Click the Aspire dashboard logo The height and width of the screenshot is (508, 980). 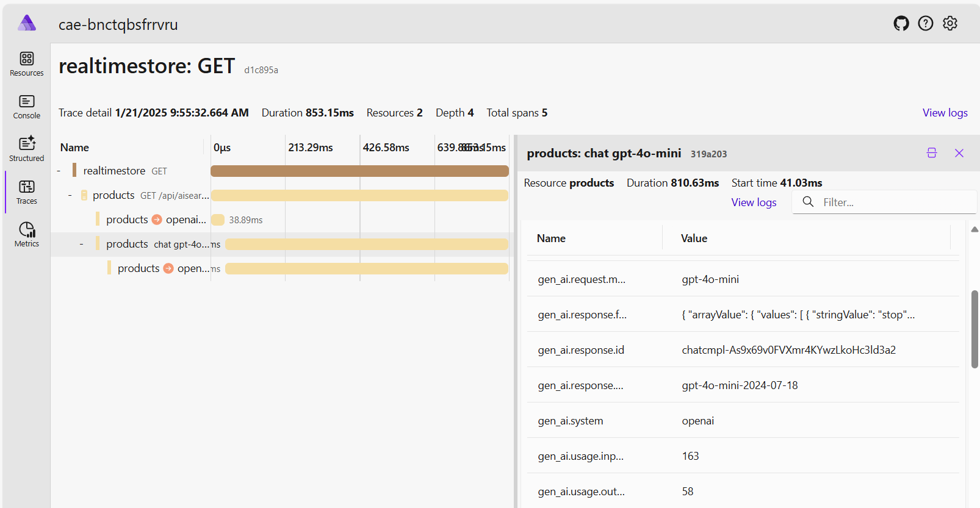(x=27, y=23)
